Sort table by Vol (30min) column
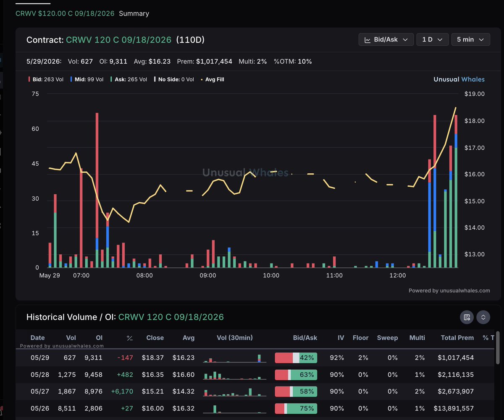504x420 pixels. (235, 337)
